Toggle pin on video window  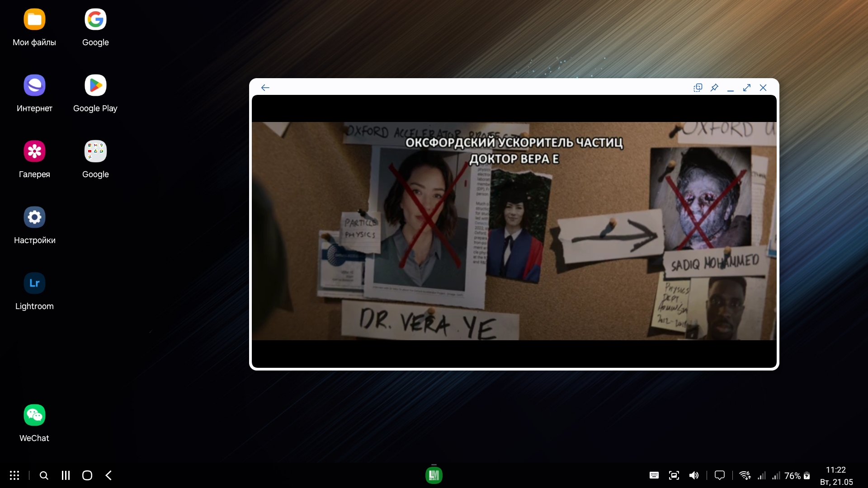[713, 88]
